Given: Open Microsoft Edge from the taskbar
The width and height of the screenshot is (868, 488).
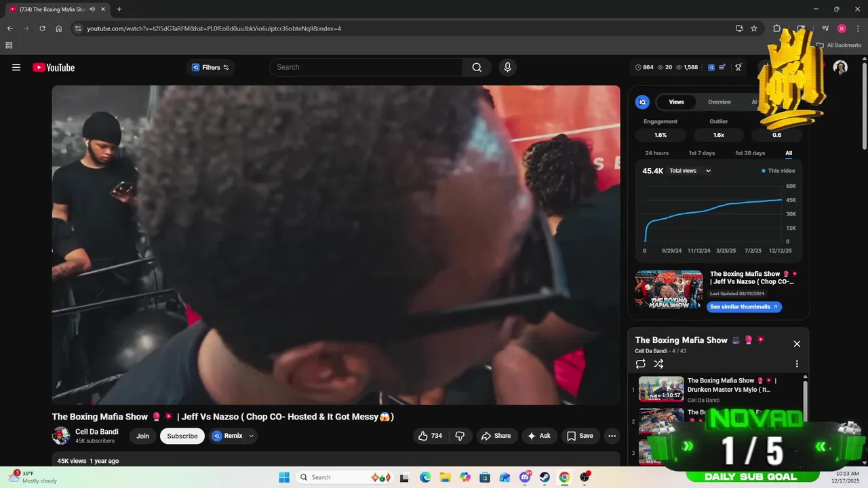Looking at the screenshot, I should point(425,477).
